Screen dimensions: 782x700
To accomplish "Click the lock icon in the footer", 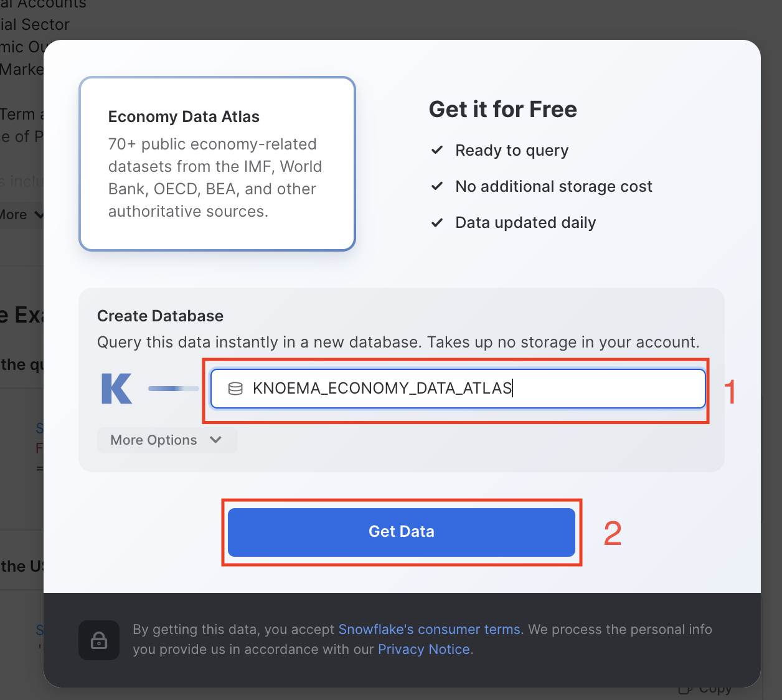I will (x=99, y=640).
